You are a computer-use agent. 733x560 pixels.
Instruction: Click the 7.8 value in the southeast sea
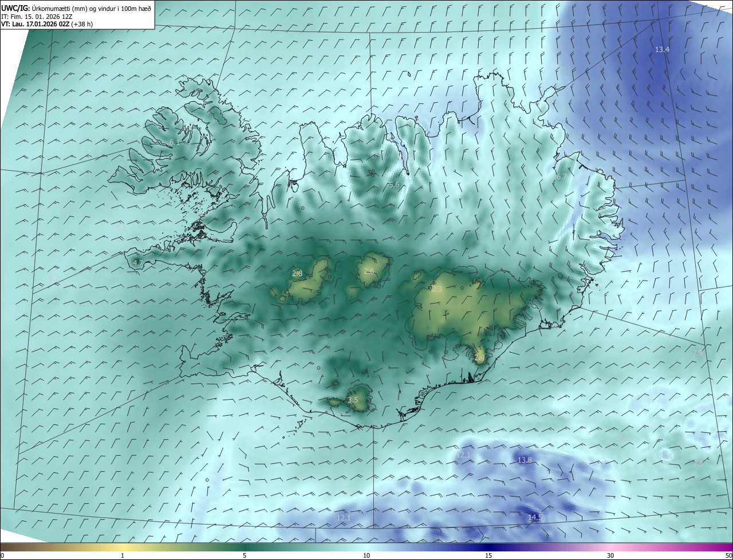click(697, 463)
